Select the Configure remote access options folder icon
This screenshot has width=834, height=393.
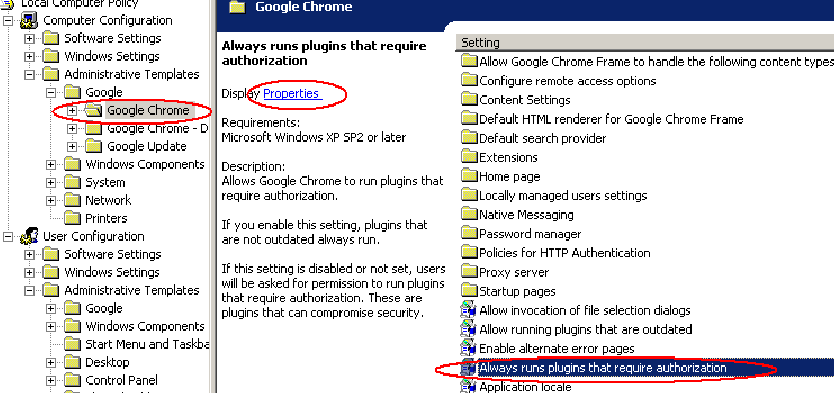coord(469,80)
